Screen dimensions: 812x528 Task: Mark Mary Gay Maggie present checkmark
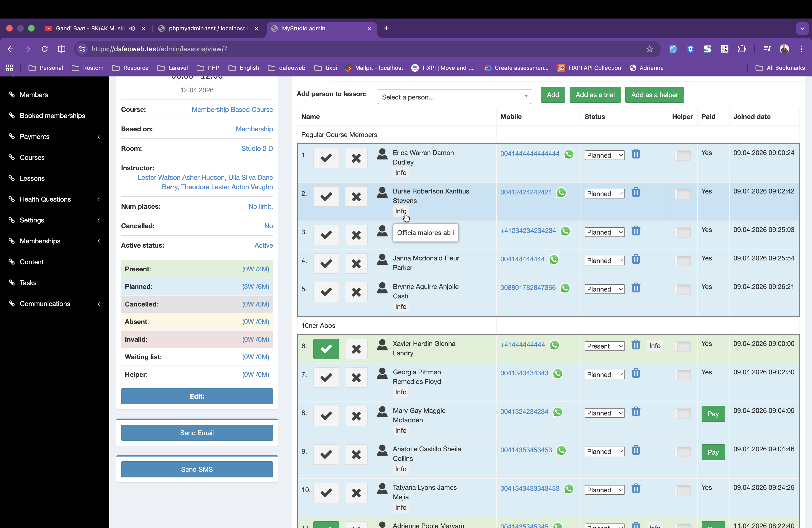click(x=326, y=416)
